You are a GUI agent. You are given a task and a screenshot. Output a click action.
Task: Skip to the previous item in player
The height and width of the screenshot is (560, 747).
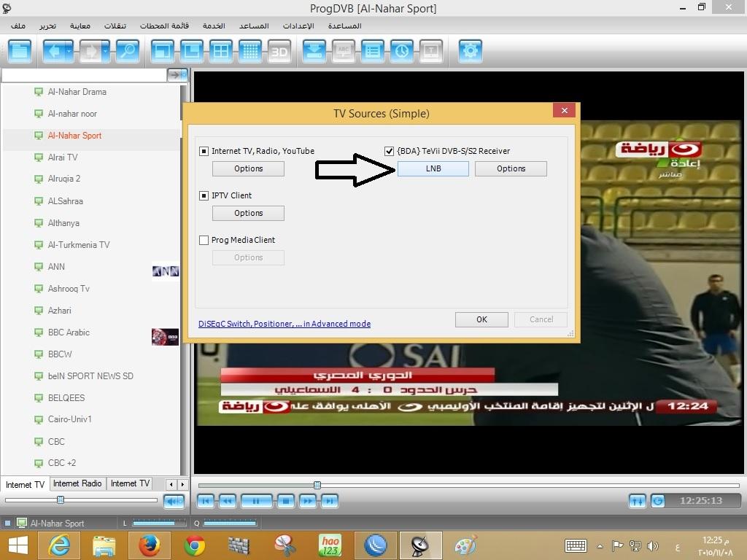206,501
